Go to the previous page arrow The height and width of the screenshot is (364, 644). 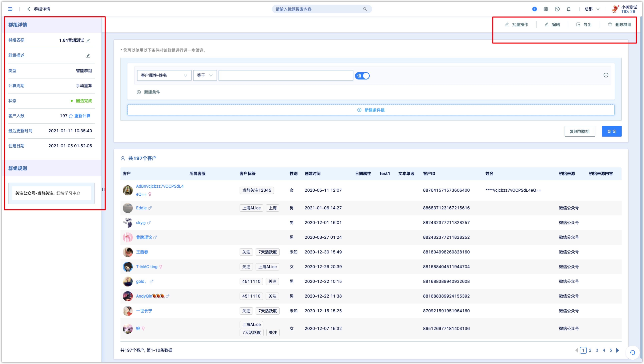click(576, 350)
